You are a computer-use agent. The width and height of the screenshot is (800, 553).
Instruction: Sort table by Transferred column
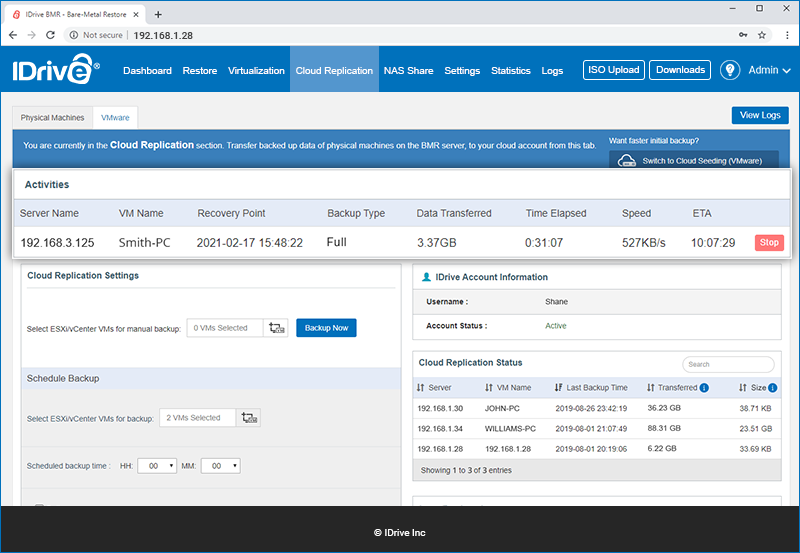click(672, 388)
